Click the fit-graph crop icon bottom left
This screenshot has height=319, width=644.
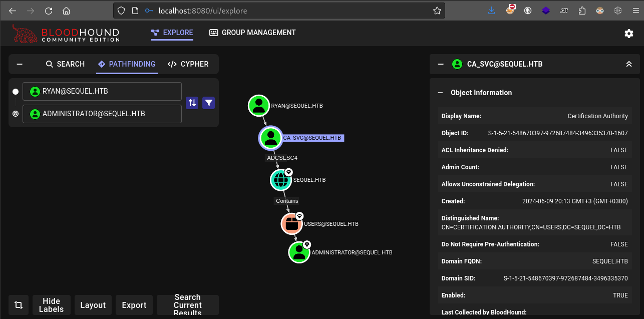(x=19, y=304)
